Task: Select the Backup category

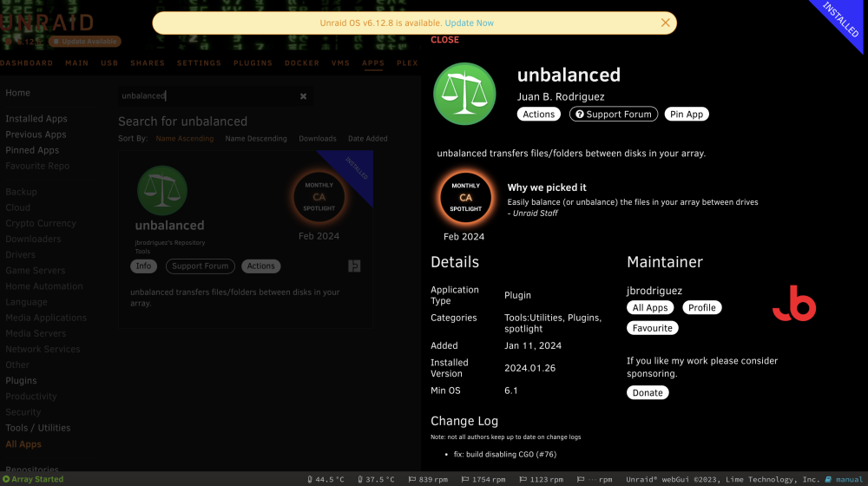Action: (21, 192)
